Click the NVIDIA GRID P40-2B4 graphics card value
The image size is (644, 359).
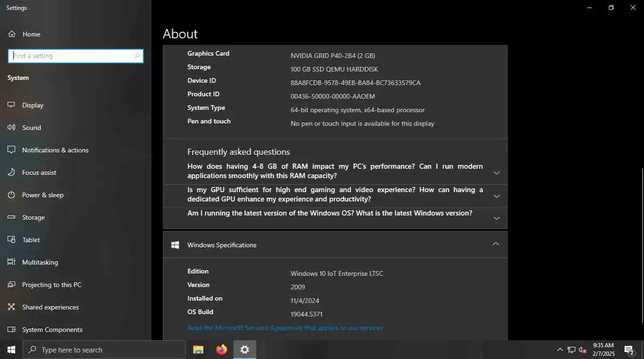[333, 56]
